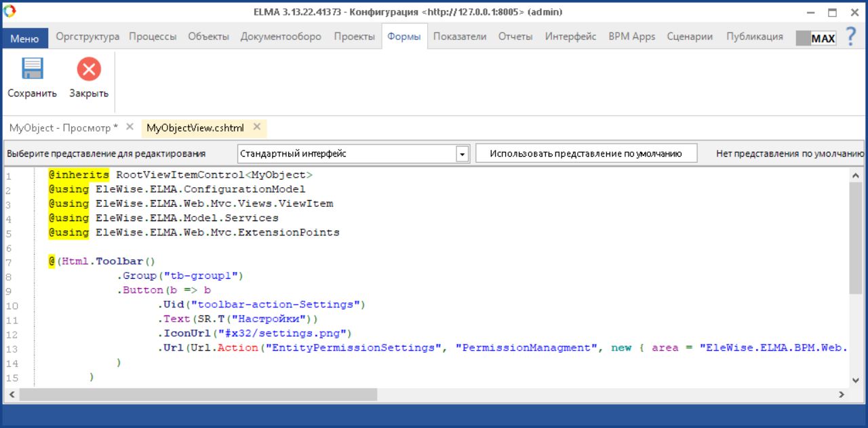Click the .Group("tb-group1") code line
The height and width of the screenshot is (428, 868).
coord(180,276)
